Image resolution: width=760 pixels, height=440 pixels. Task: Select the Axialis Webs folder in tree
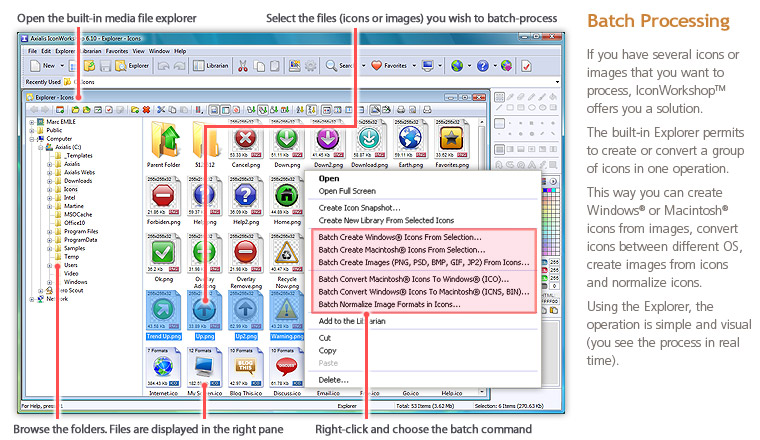tap(79, 173)
